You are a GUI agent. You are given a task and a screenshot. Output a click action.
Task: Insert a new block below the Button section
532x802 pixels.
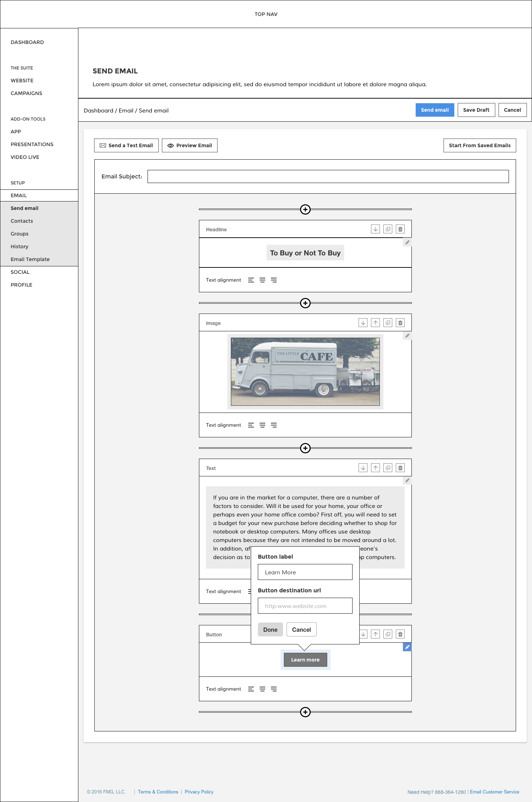305,712
